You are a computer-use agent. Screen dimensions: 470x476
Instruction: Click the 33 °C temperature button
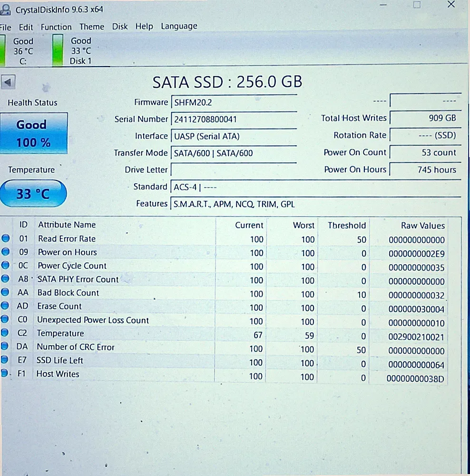click(33, 193)
